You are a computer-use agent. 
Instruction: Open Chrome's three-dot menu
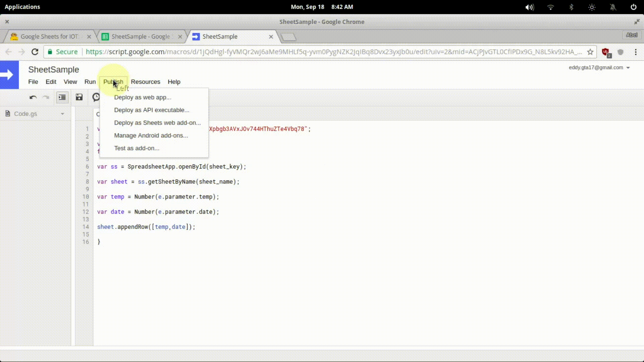pyautogui.click(x=636, y=52)
